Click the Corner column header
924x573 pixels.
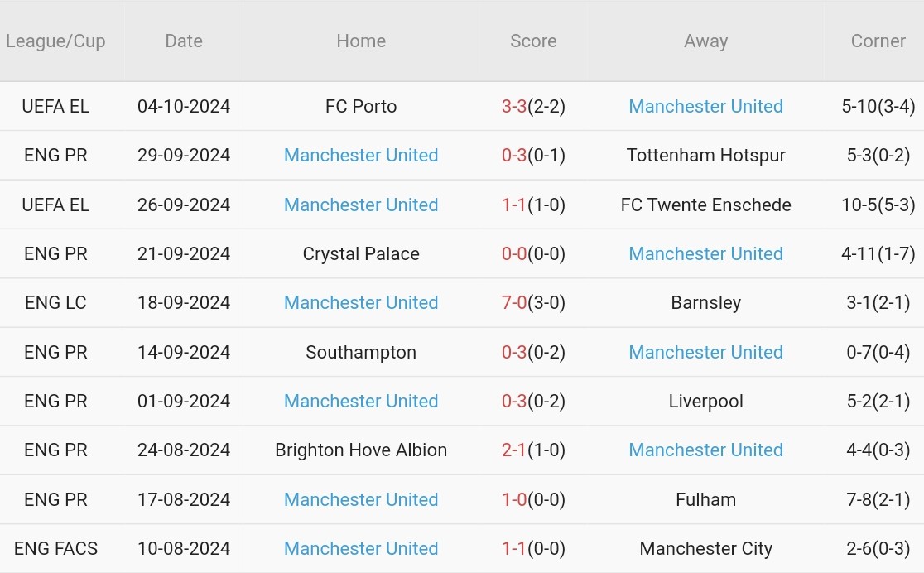tap(878, 41)
